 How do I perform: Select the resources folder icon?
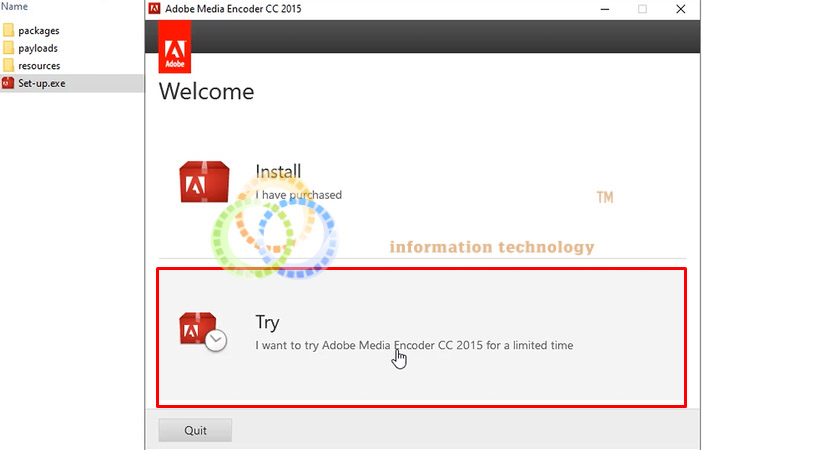click(x=8, y=65)
